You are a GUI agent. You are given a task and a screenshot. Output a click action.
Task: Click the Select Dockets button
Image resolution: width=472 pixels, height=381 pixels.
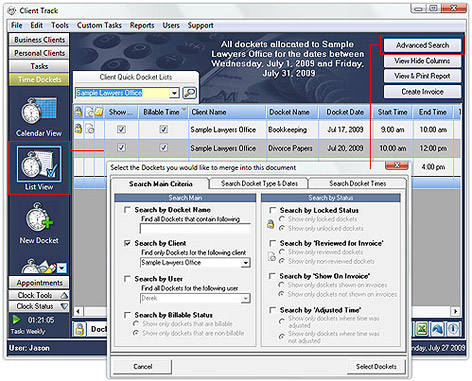click(376, 366)
